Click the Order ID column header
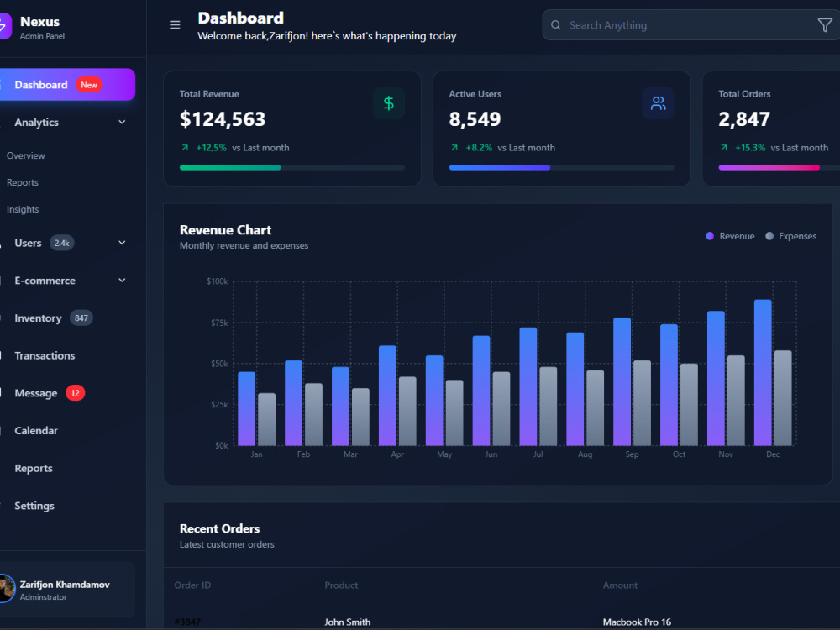 pyautogui.click(x=193, y=585)
